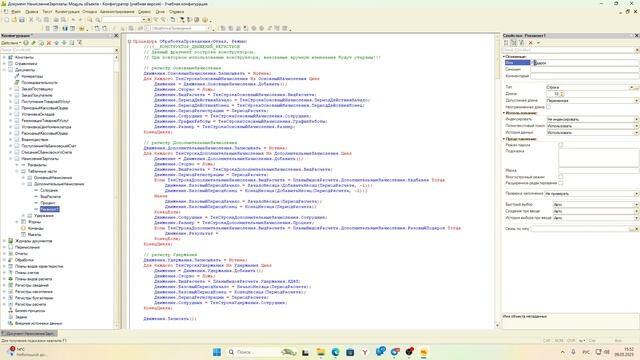The width and height of the screenshot is (640, 360).
Task: Switch to 1C yellow icon on taskbar
Action: pos(424,352)
